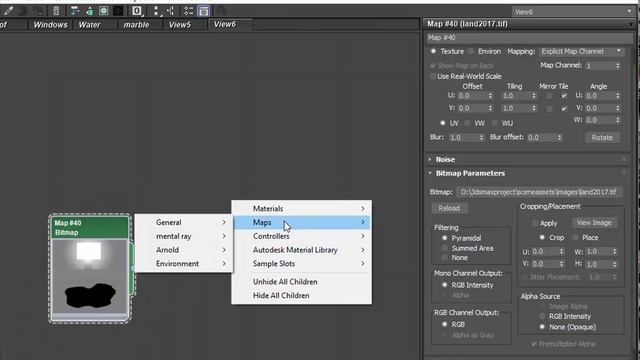Viewport: 640px width, 360px height.
Task: Click the Map #40 node preview thumbnail
Action: tap(89, 276)
